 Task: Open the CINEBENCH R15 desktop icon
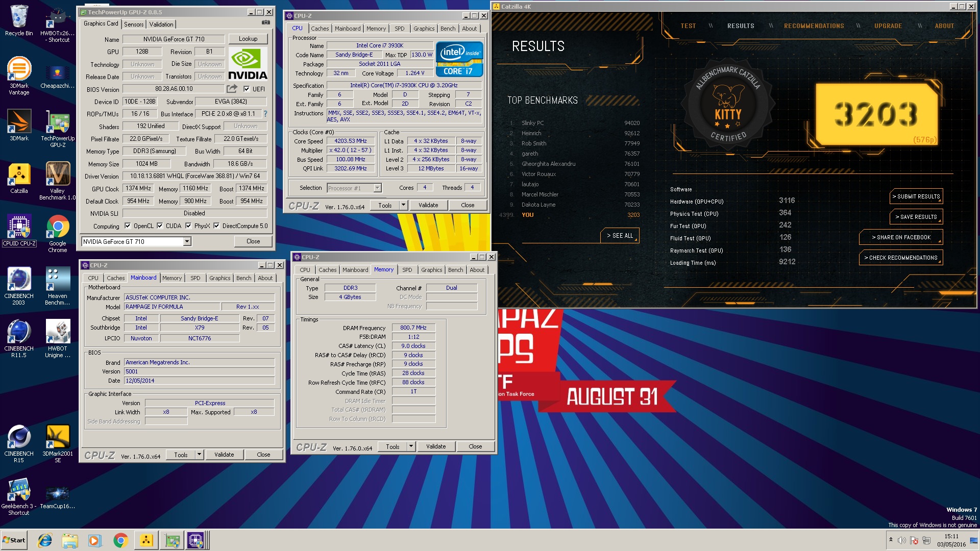tap(19, 444)
